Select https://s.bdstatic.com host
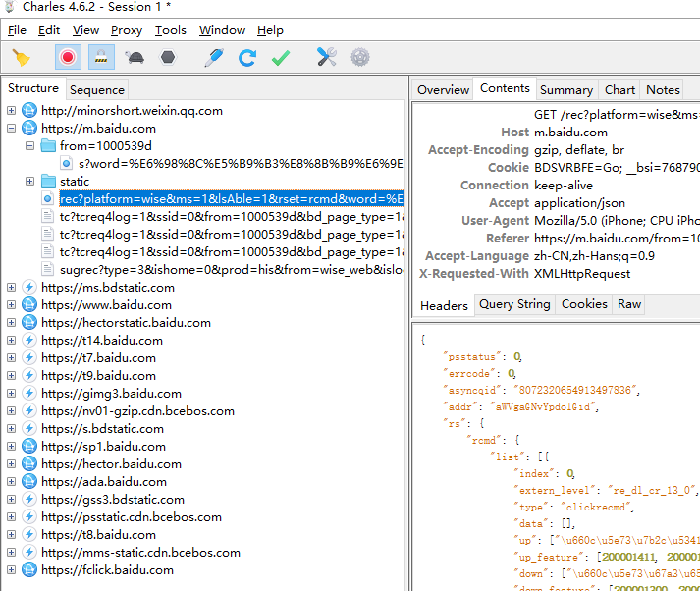Image resolution: width=700 pixels, height=591 pixels. pos(103,428)
